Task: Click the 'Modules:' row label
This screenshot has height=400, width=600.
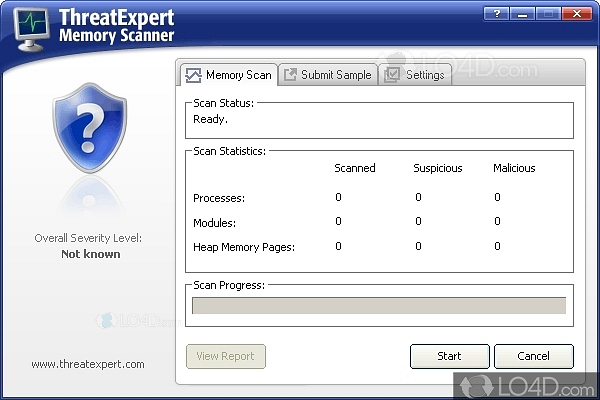Action: click(x=214, y=223)
